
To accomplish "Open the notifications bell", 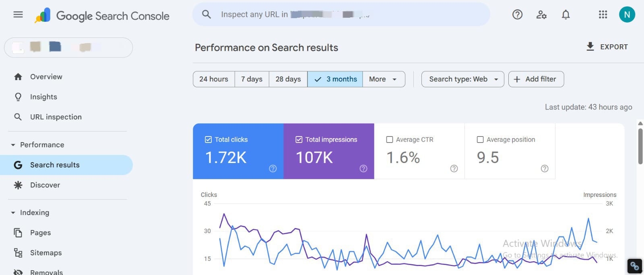I will [566, 15].
